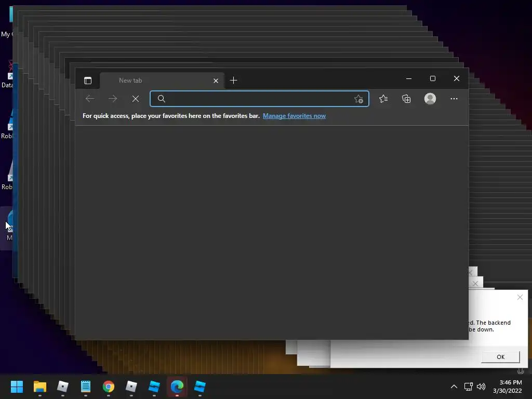Focus the Edge address bar

260,99
